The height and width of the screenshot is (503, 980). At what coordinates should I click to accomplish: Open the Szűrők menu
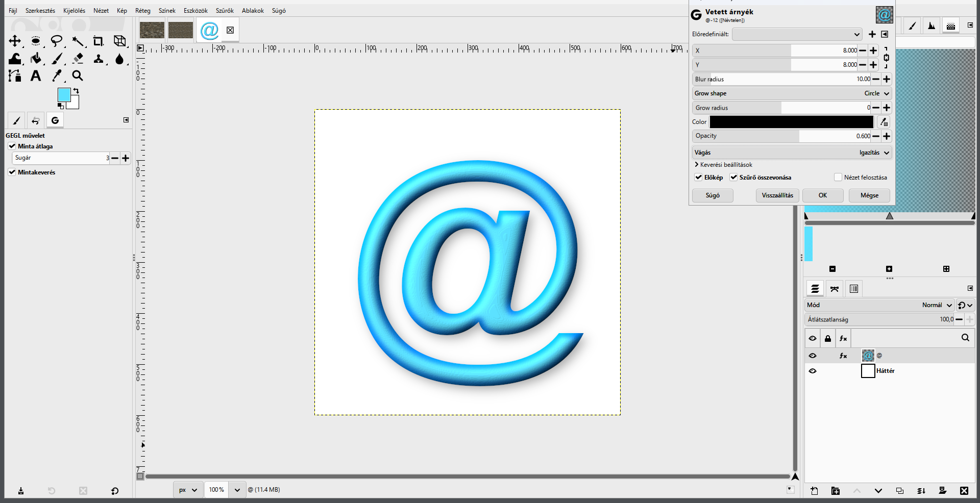coord(225,11)
